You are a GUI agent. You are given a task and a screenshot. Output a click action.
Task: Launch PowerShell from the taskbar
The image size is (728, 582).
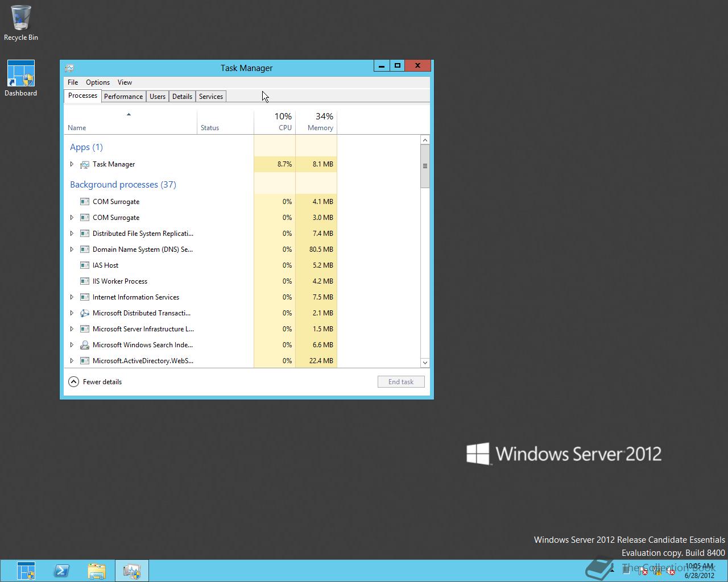point(61,571)
